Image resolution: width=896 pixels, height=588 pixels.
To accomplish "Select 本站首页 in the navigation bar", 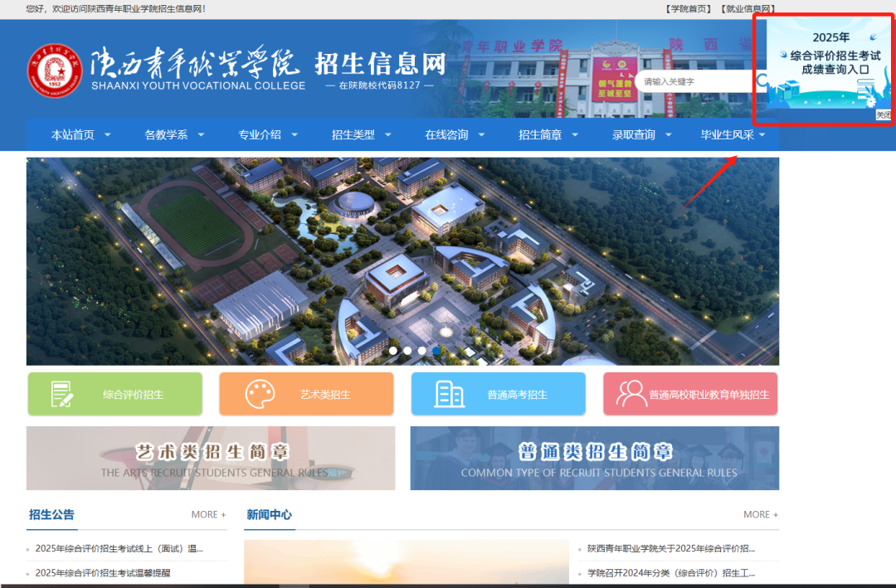I will (x=73, y=134).
